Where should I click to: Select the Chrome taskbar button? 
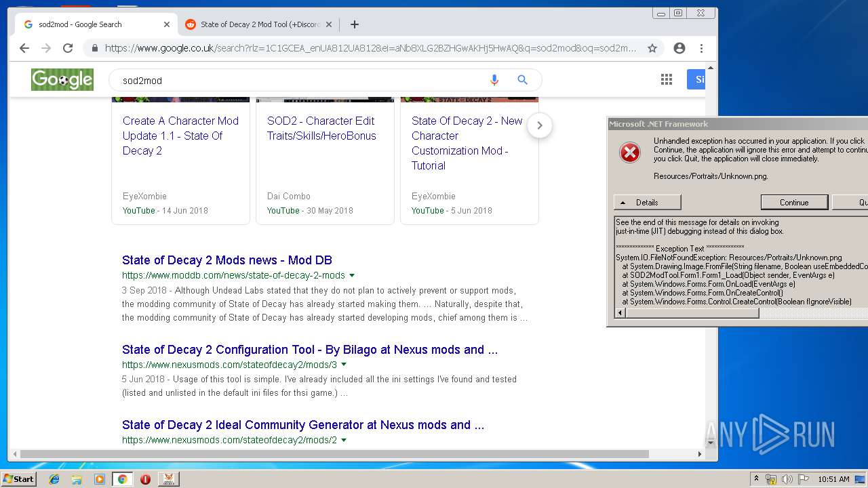[122, 479]
